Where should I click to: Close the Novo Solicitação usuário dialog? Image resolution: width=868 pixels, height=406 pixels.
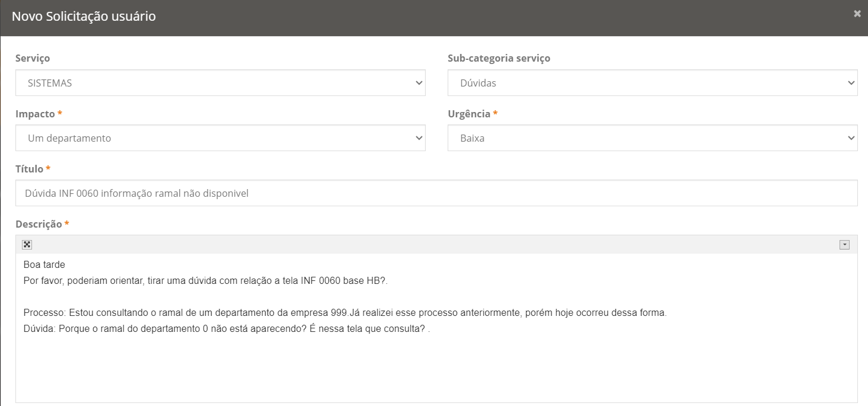click(x=857, y=14)
